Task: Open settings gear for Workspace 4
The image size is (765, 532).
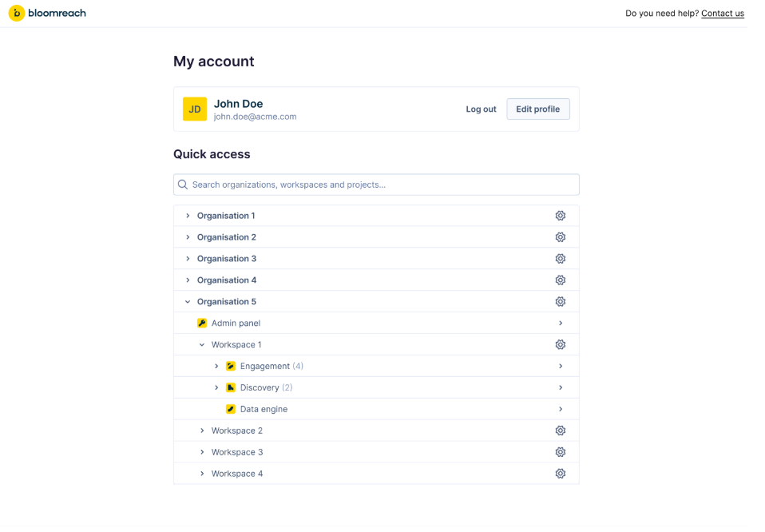Action: [560, 474]
